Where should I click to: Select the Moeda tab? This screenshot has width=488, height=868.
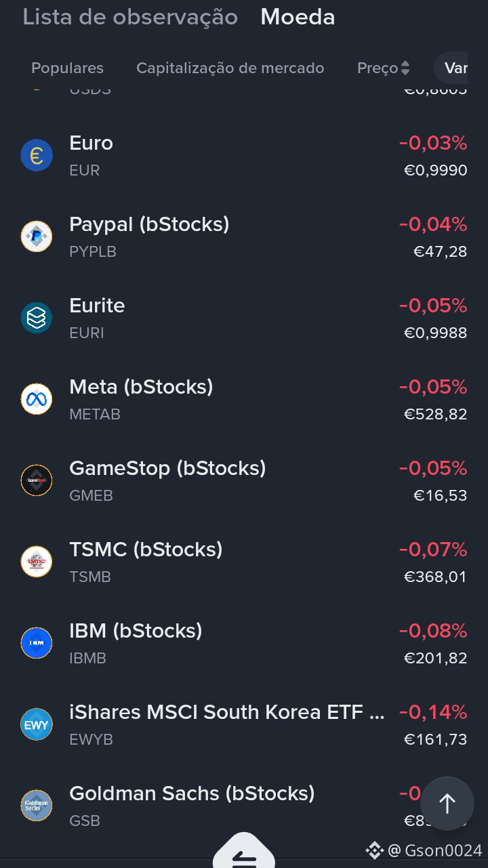pos(298,17)
